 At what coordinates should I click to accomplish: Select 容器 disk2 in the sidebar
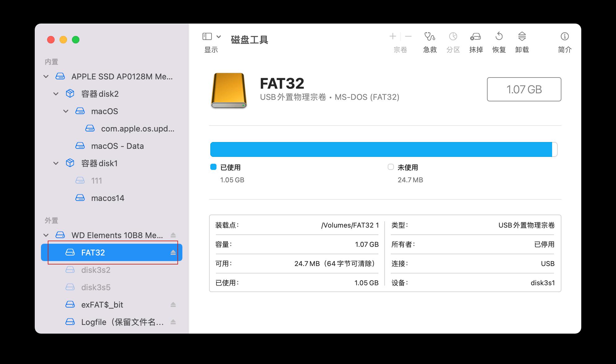(112, 94)
